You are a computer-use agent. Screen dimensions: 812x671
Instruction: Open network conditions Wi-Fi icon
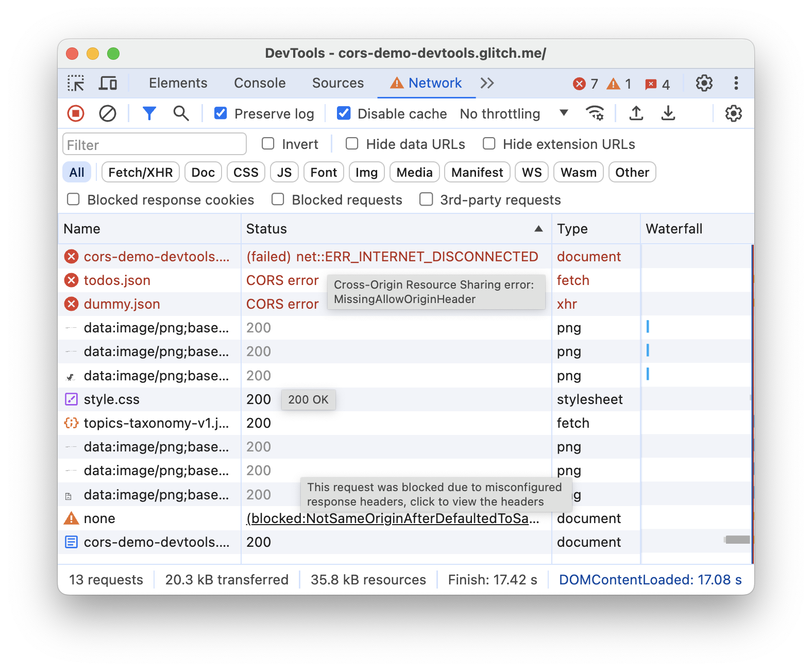click(x=595, y=113)
